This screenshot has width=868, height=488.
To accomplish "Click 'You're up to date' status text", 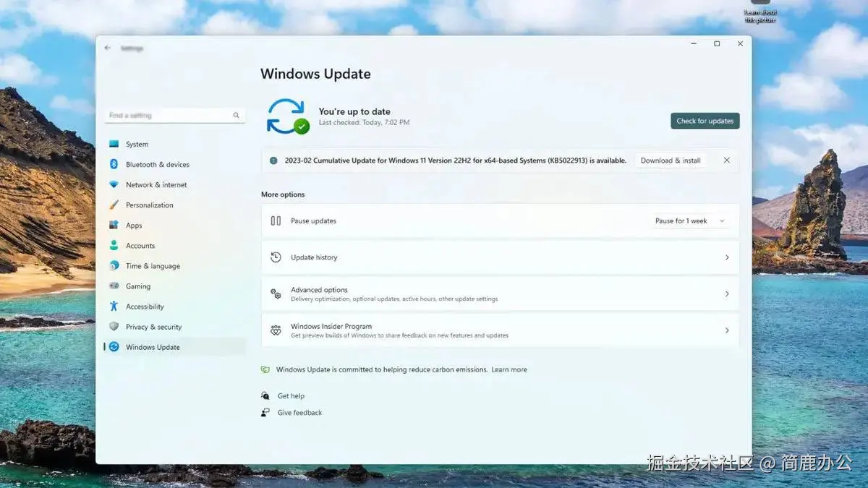I will point(354,111).
